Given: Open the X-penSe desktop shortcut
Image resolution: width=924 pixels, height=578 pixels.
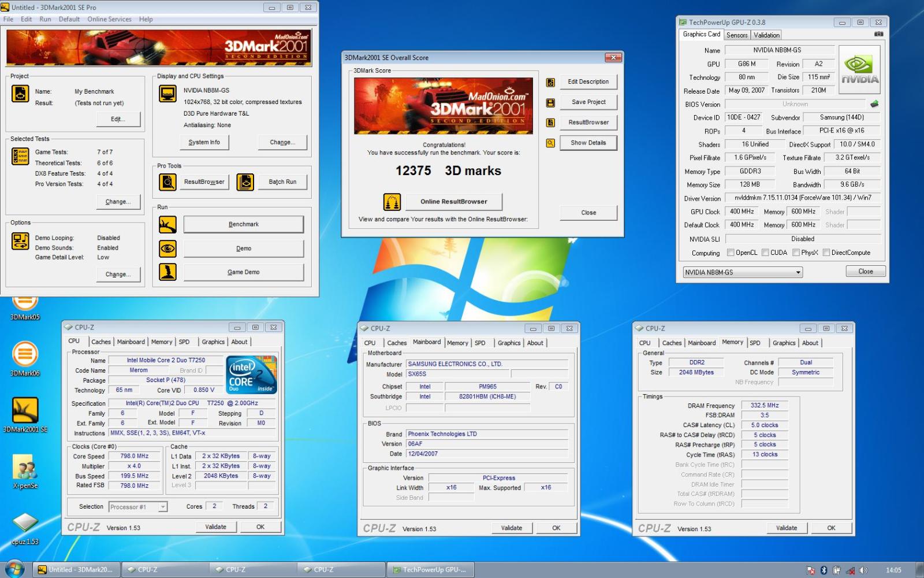Looking at the screenshot, I should (25, 471).
